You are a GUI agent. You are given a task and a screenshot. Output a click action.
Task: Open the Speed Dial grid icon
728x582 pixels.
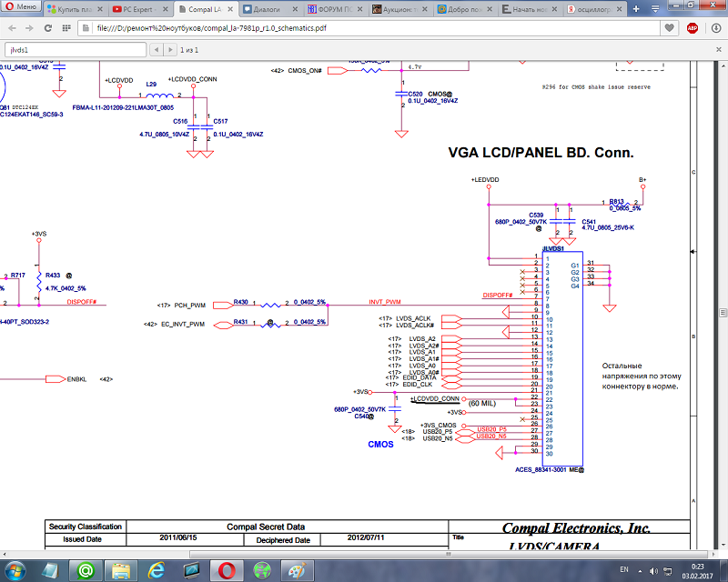tap(67, 28)
